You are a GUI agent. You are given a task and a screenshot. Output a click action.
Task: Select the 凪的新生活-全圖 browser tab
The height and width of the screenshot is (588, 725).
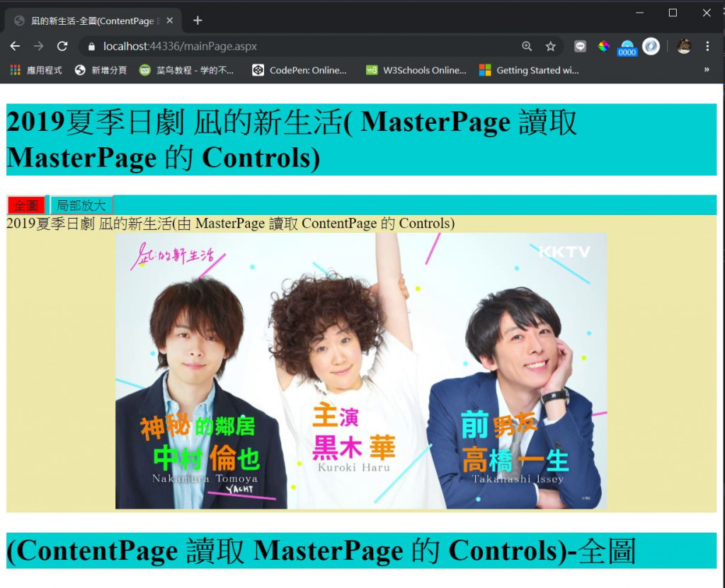pos(93,21)
